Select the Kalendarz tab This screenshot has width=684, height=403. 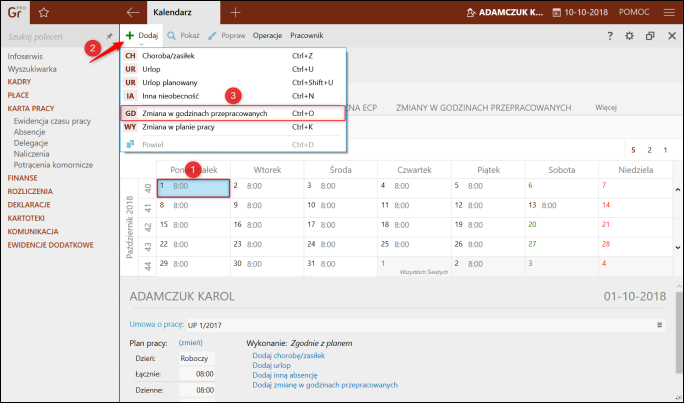click(x=183, y=13)
